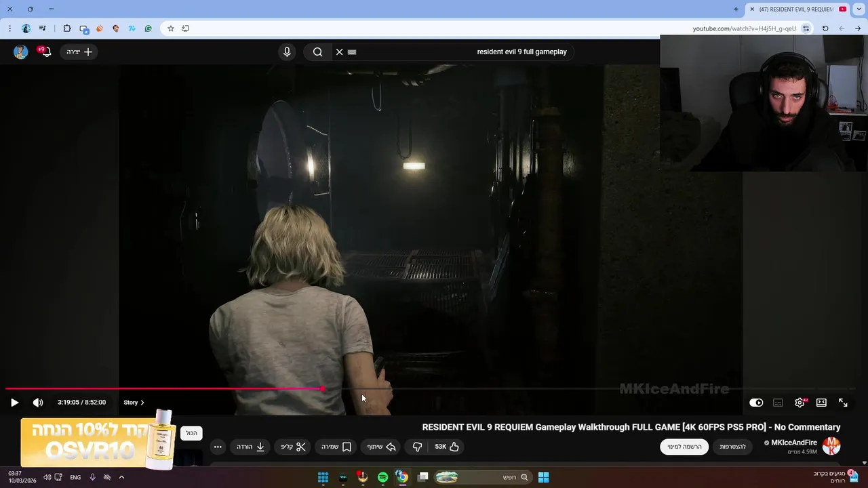This screenshot has height=488, width=868.
Task: Open the perfume OSVR10 discount ad
Action: click(x=97, y=441)
